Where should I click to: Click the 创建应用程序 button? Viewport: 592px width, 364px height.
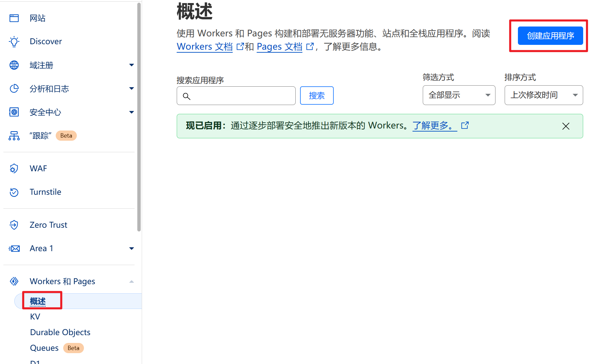click(x=550, y=36)
